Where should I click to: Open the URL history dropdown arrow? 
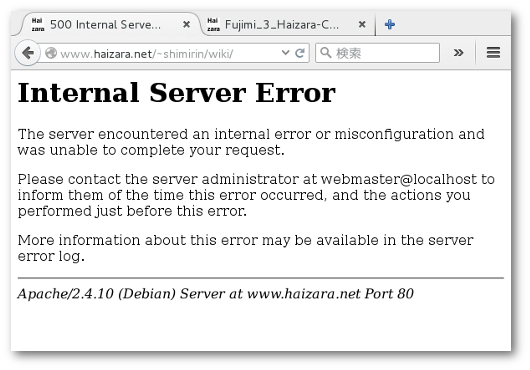tap(285, 53)
